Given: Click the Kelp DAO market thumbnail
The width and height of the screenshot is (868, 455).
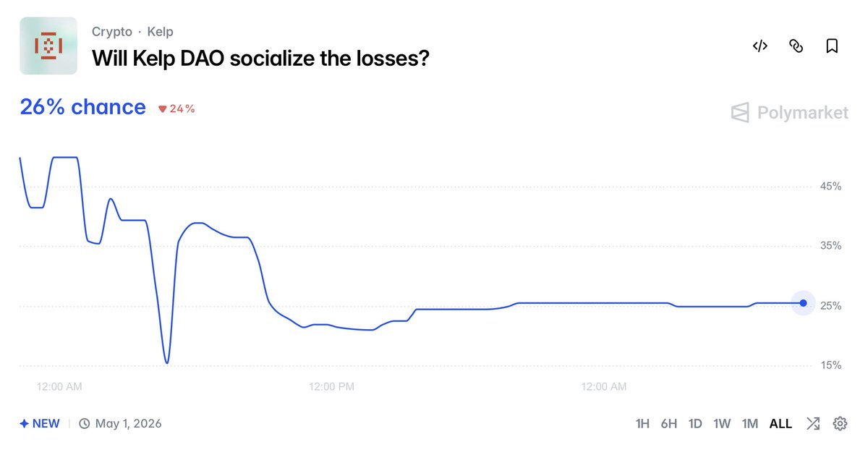Looking at the screenshot, I should (x=48, y=46).
